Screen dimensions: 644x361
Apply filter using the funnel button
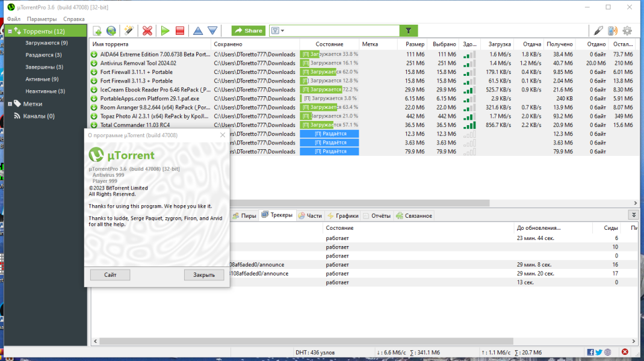(409, 31)
